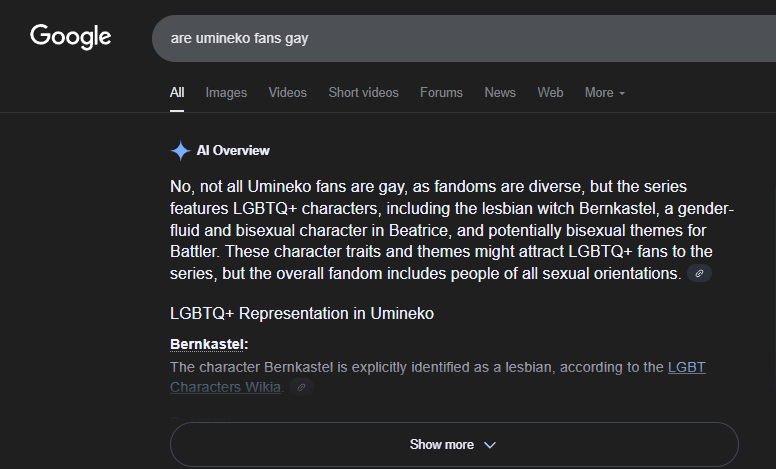
Task: Click the Show more chevron arrow
Action: pyautogui.click(x=490, y=445)
